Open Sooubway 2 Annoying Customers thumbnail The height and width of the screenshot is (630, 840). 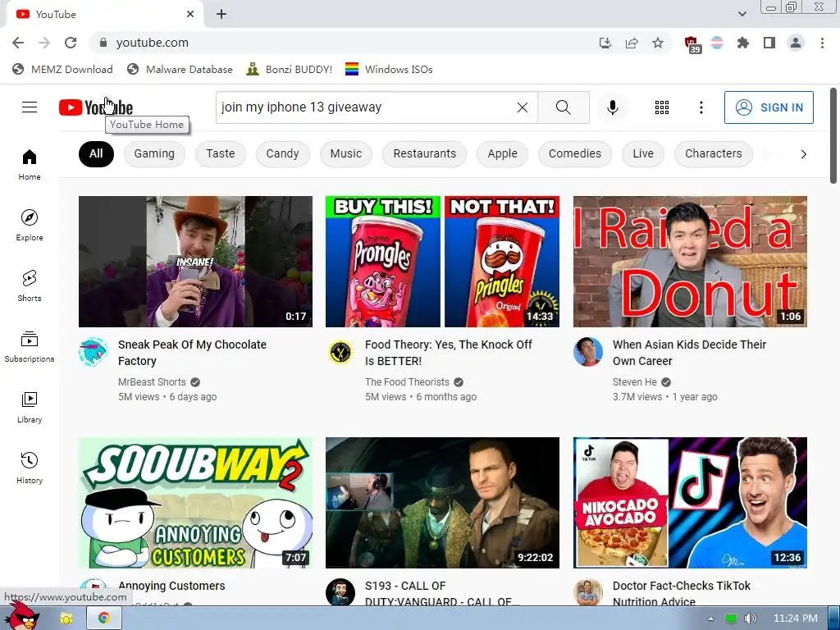click(x=195, y=503)
